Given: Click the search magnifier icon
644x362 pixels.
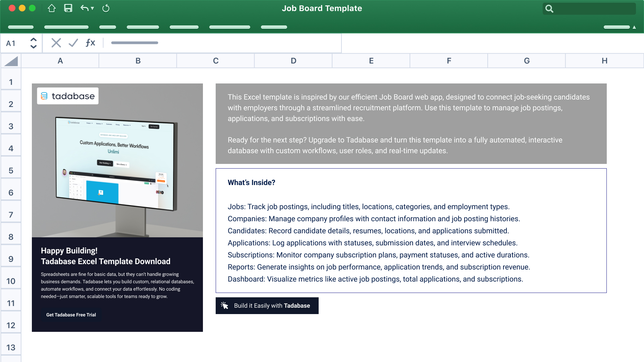Looking at the screenshot, I should 549,9.
